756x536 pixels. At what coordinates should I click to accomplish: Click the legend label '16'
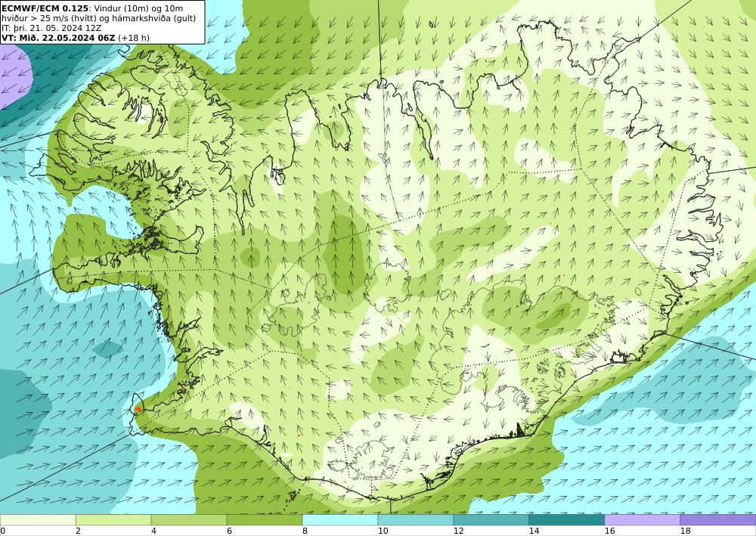click(x=610, y=531)
